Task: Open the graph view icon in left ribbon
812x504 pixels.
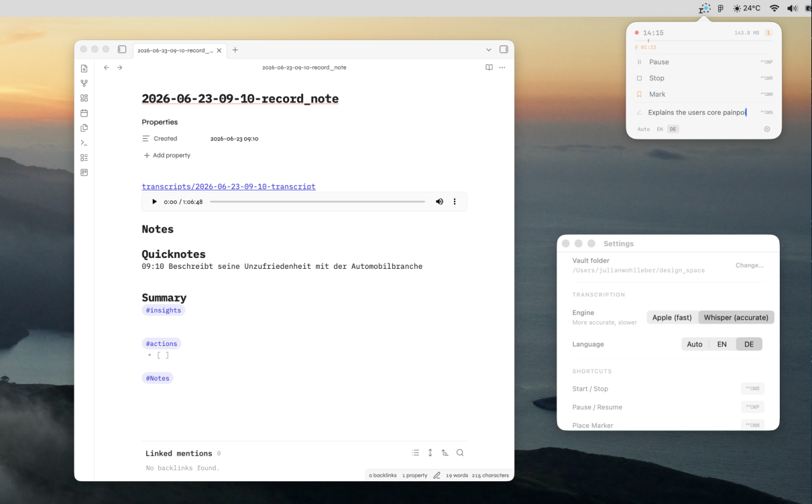Action: 84,83
